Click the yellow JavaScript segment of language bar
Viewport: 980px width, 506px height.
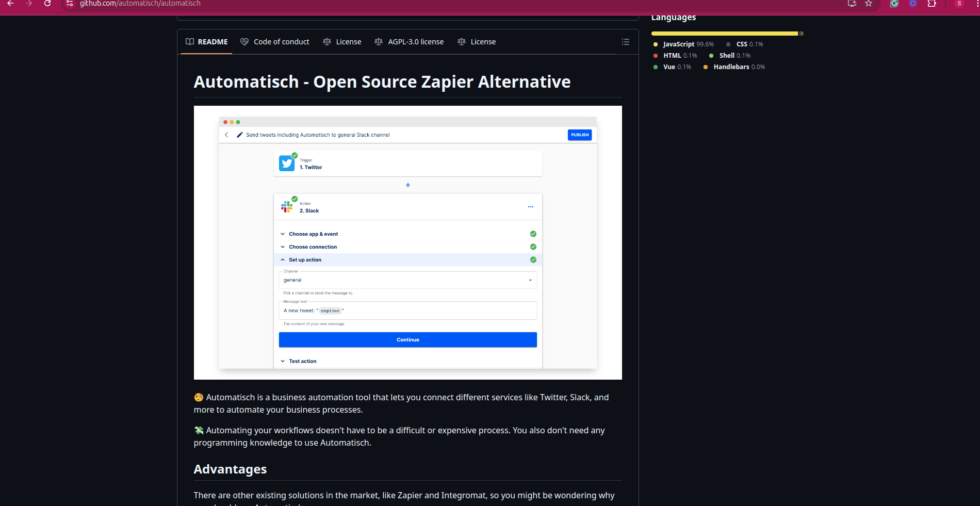725,34
